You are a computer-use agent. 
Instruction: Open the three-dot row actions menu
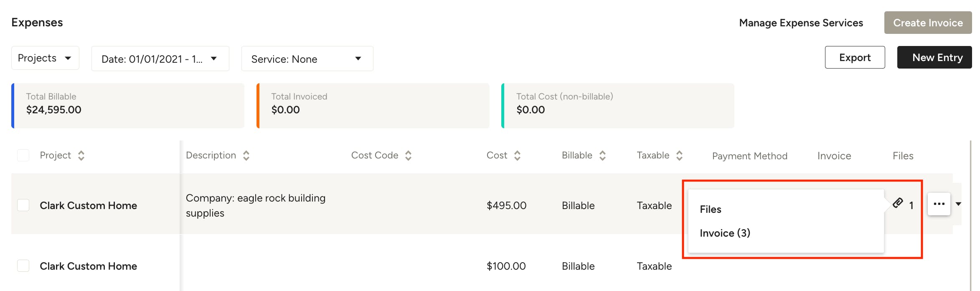click(939, 204)
